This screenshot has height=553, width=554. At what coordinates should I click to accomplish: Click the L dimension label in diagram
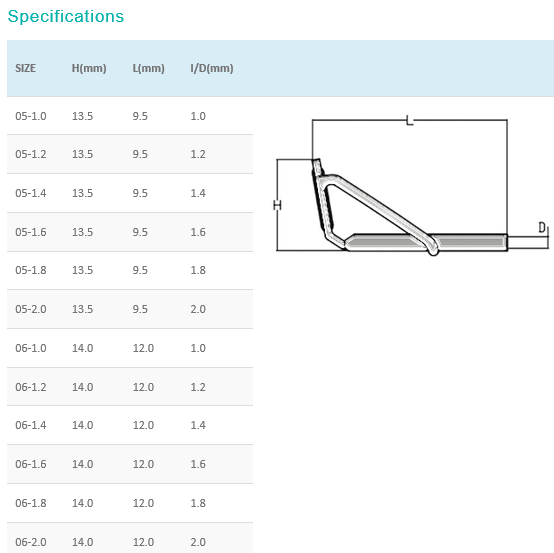click(x=409, y=120)
